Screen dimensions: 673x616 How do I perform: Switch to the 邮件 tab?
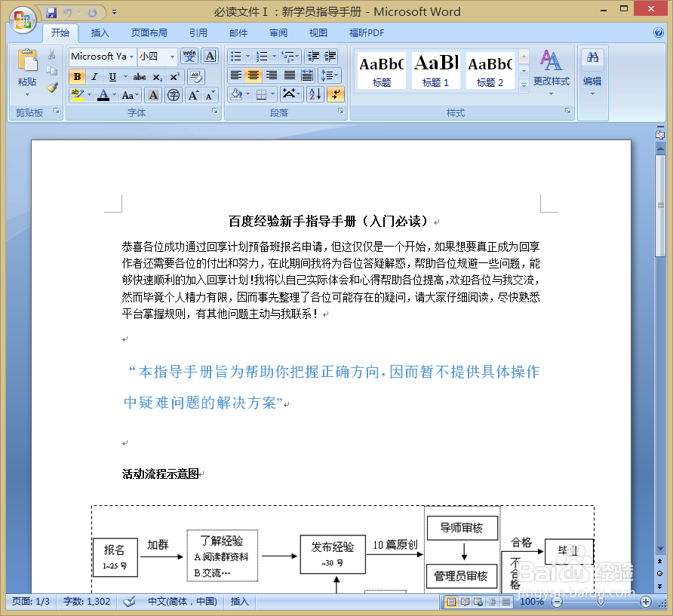pos(238,32)
